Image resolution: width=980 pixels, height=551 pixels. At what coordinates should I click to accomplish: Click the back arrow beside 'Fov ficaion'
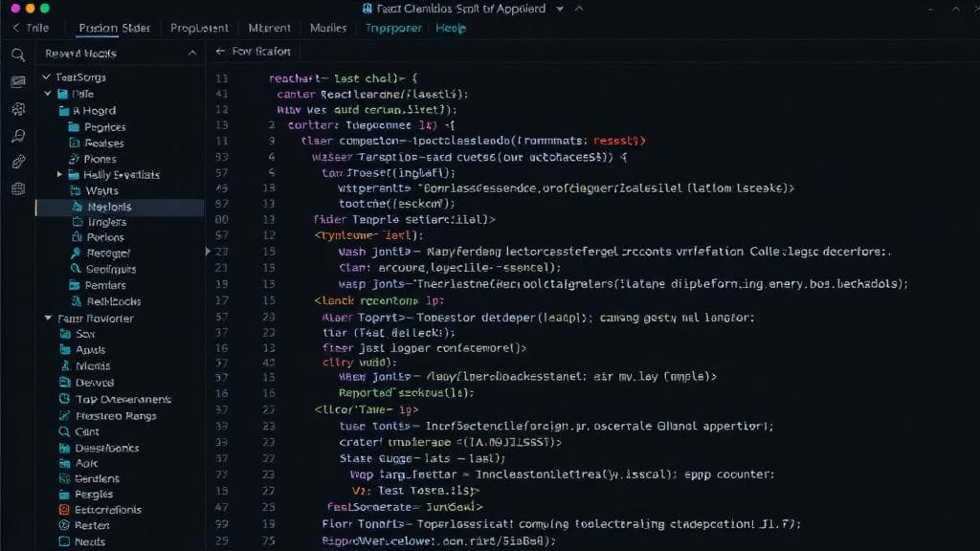221,52
